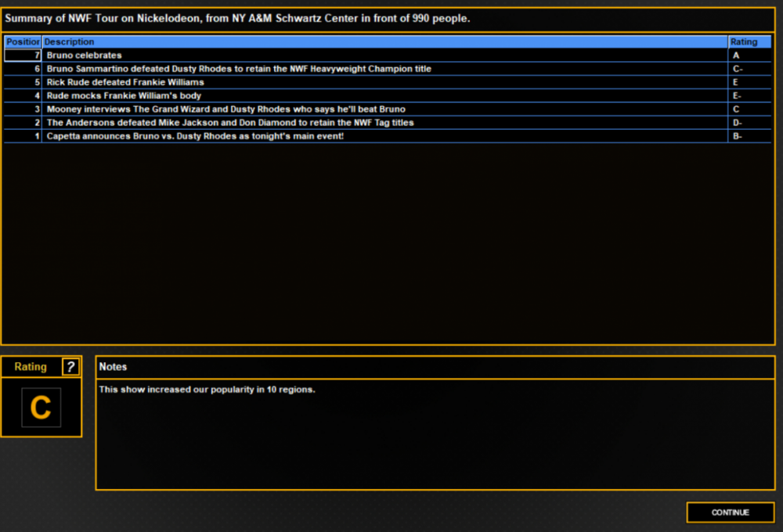783x532 pixels.
Task: Click the position 7 cell
Action: tap(23, 56)
